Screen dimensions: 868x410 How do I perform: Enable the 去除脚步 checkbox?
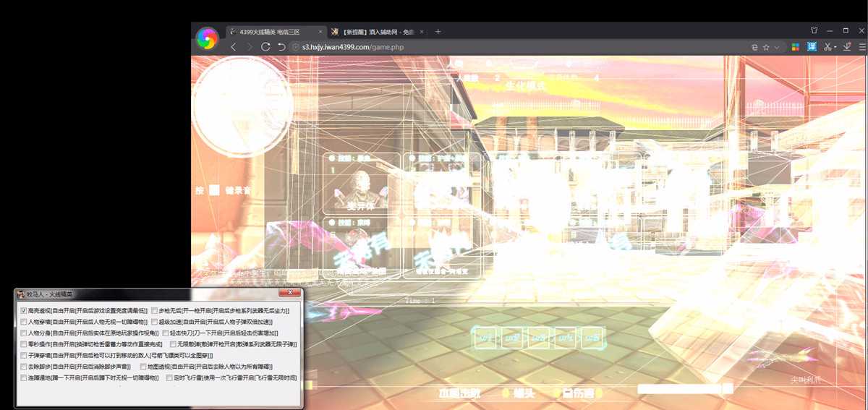pos(24,367)
